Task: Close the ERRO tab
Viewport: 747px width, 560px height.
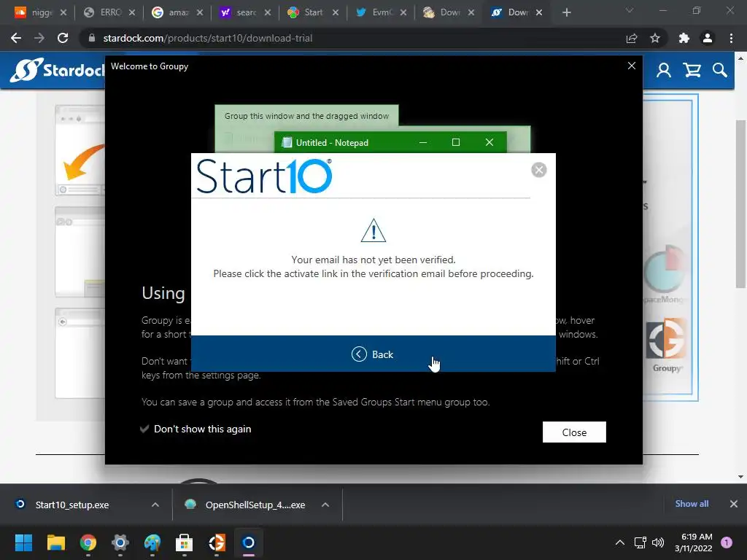Action: 132,12
